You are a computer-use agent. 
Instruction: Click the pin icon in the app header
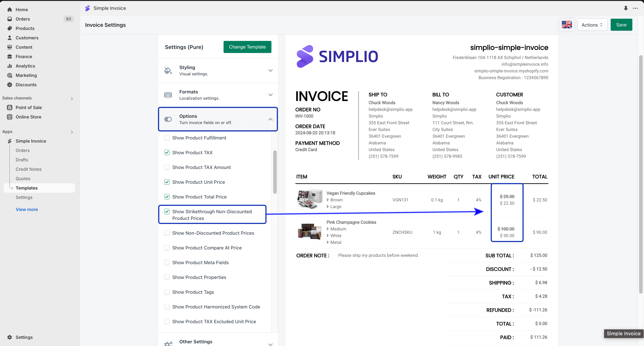[625, 8]
